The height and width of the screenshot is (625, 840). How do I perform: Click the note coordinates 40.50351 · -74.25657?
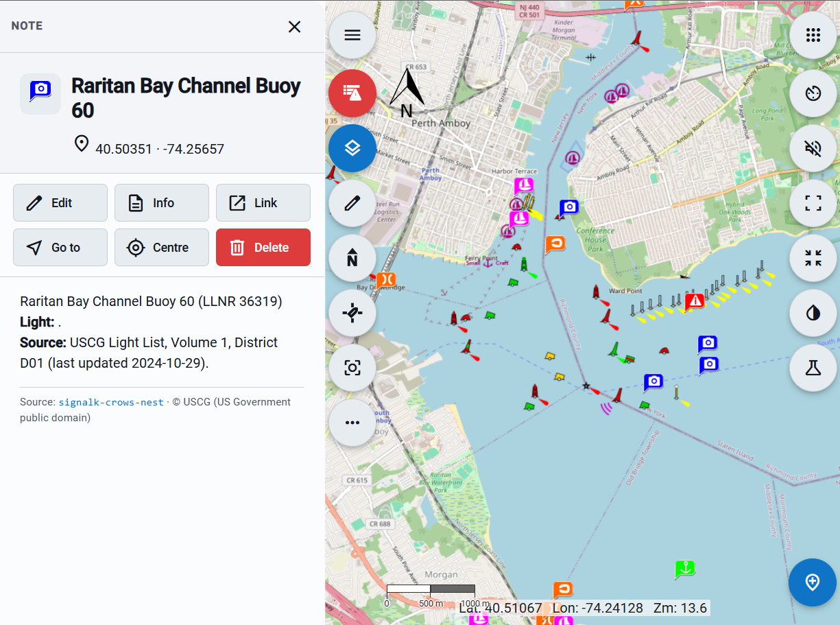160,149
